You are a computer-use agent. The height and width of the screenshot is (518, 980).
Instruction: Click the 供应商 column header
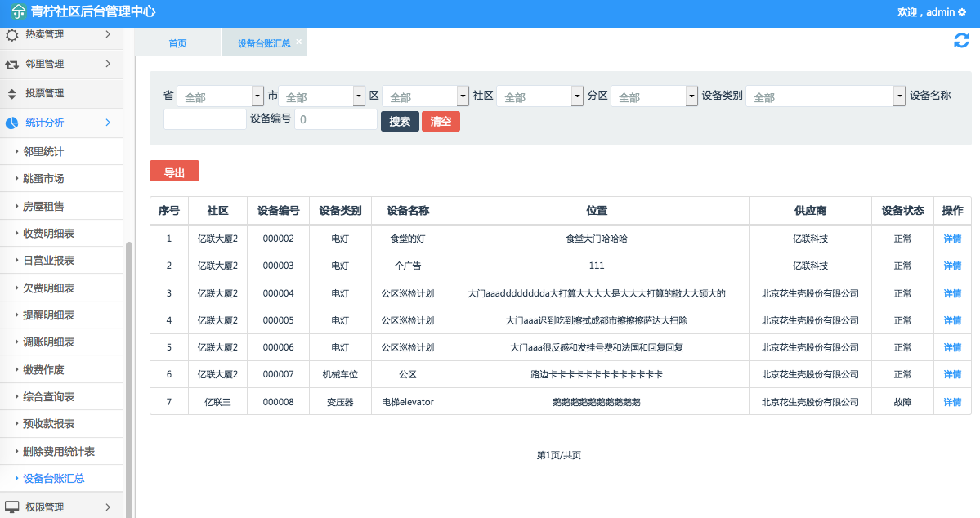[x=810, y=211]
